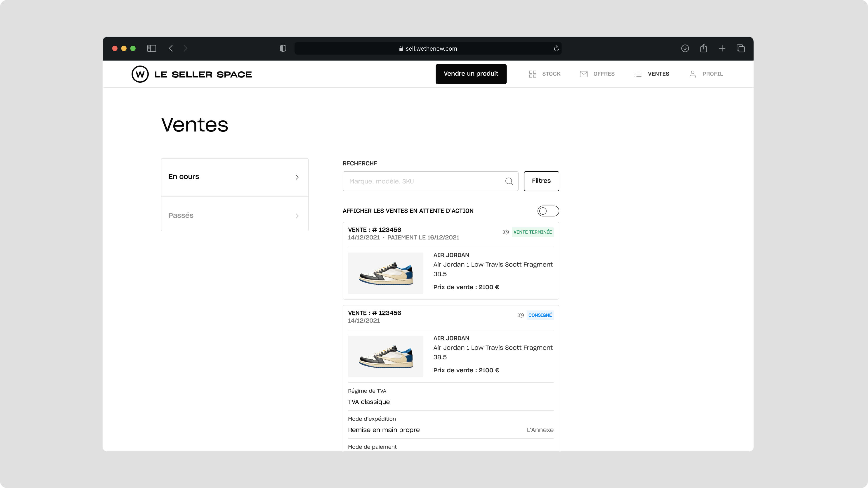Click the browser forward arrow
Image resolution: width=868 pixels, height=488 pixels.
coord(185,49)
